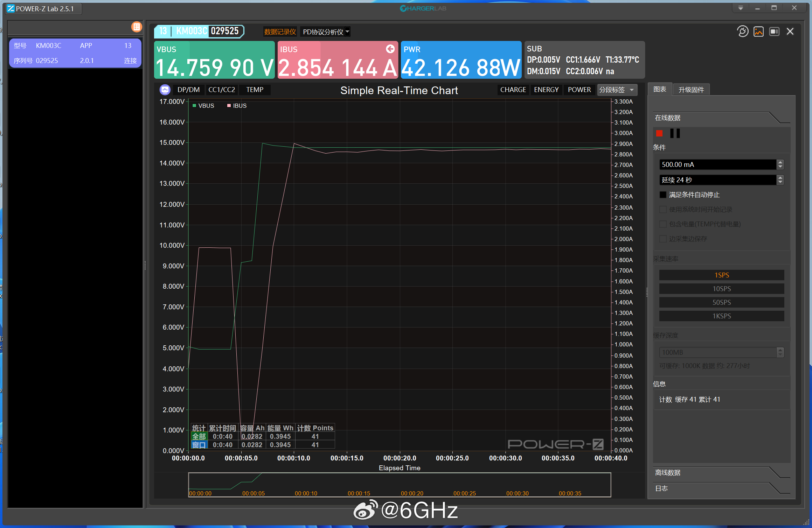Open title bar dropdown menu arrow

tap(741, 8)
